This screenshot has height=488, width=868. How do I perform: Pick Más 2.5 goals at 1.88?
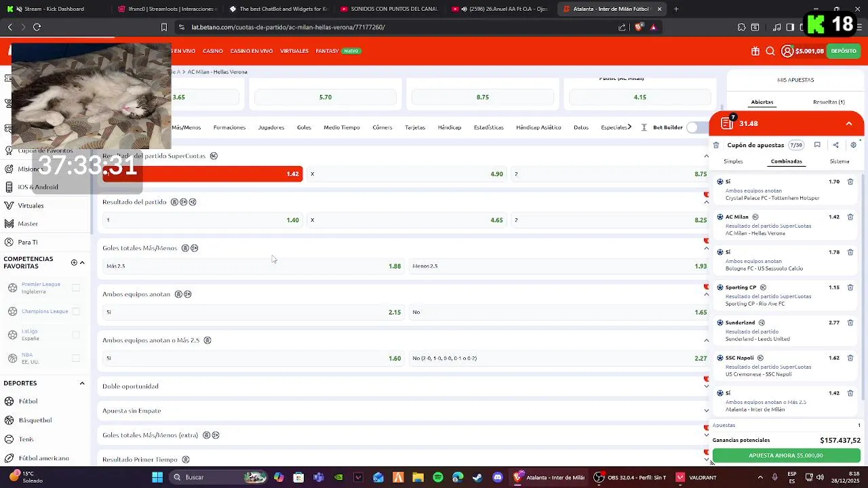coord(253,266)
